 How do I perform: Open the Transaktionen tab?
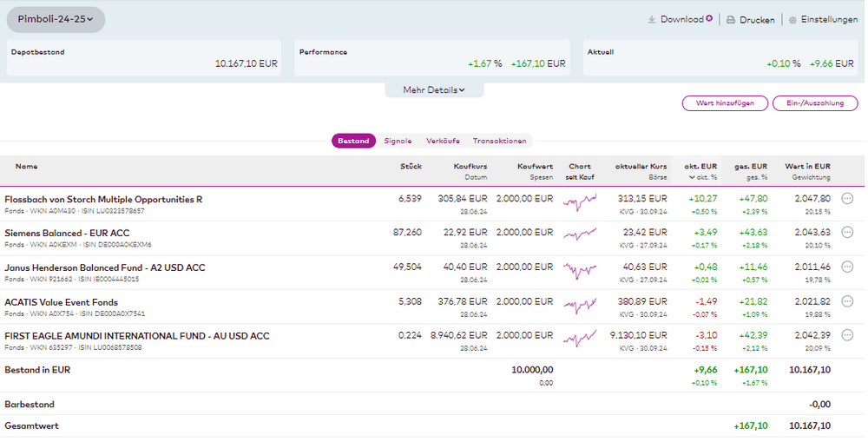pos(499,141)
